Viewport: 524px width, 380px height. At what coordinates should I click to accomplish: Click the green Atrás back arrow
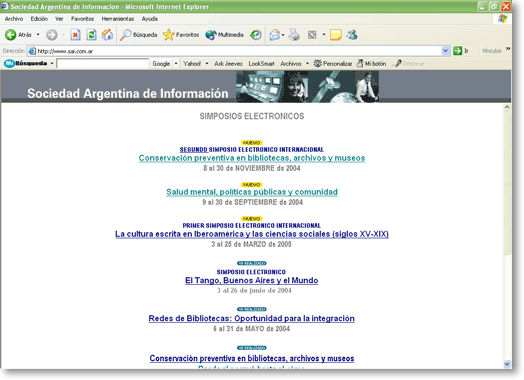(10, 34)
